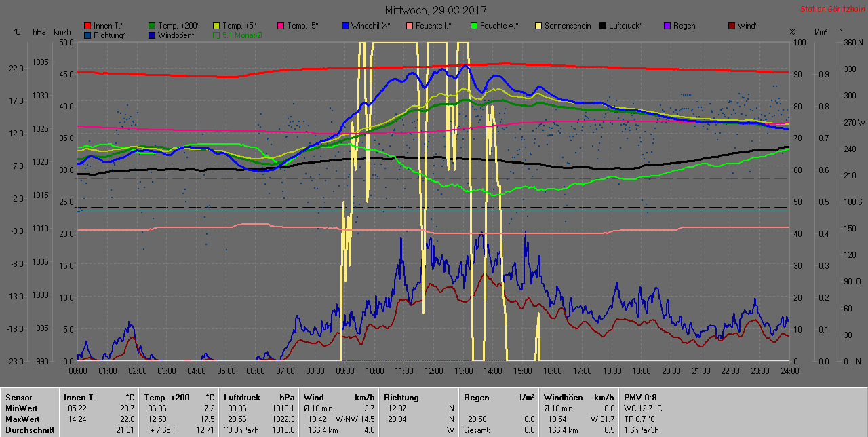Click the gust maximum value W 31.7

pyautogui.click(x=602, y=419)
